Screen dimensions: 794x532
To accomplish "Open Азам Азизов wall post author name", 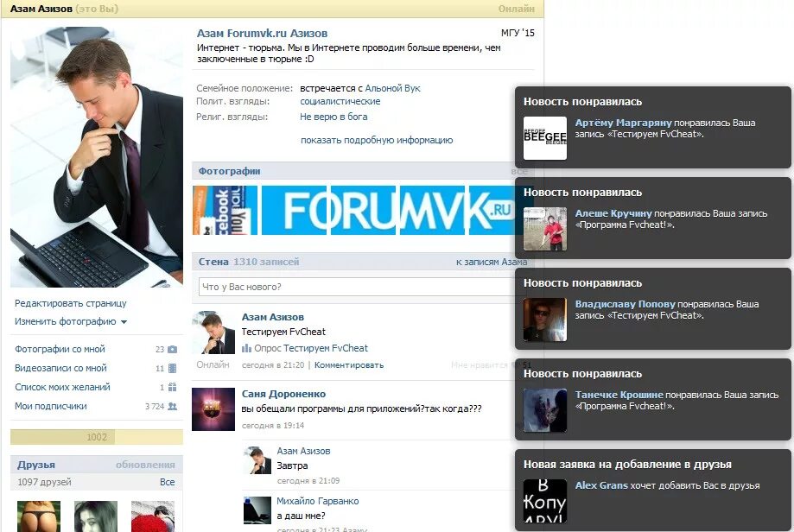I will (x=273, y=317).
